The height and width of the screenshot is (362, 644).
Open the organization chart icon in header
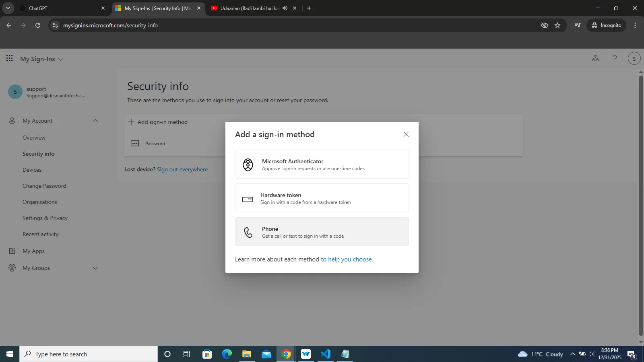pos(596,59)
